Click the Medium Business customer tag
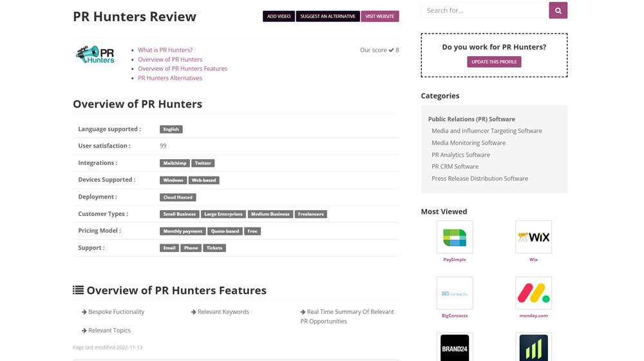 click(270, 214)
